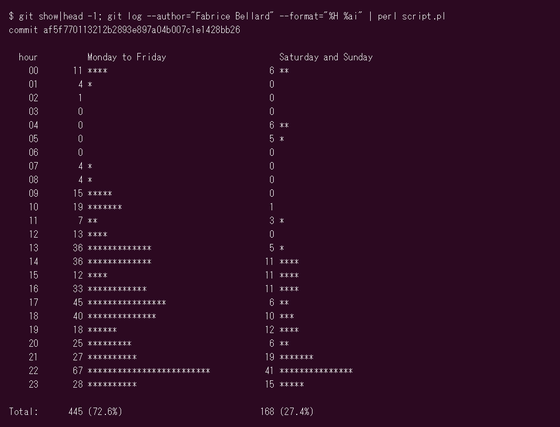Click the hour 00 row label

(33, 70)
